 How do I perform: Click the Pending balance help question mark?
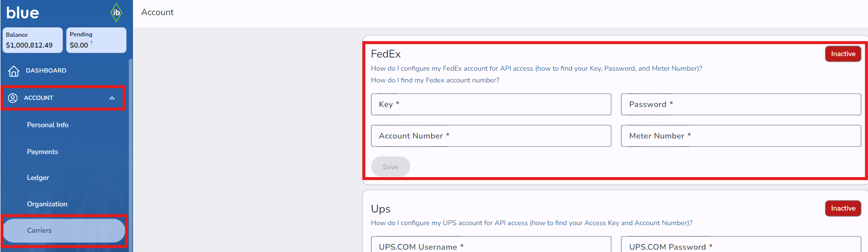[x=91, y=43]
